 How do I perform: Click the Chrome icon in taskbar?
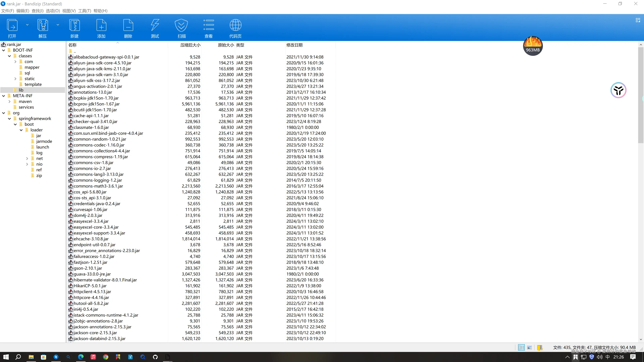(105, 357)
